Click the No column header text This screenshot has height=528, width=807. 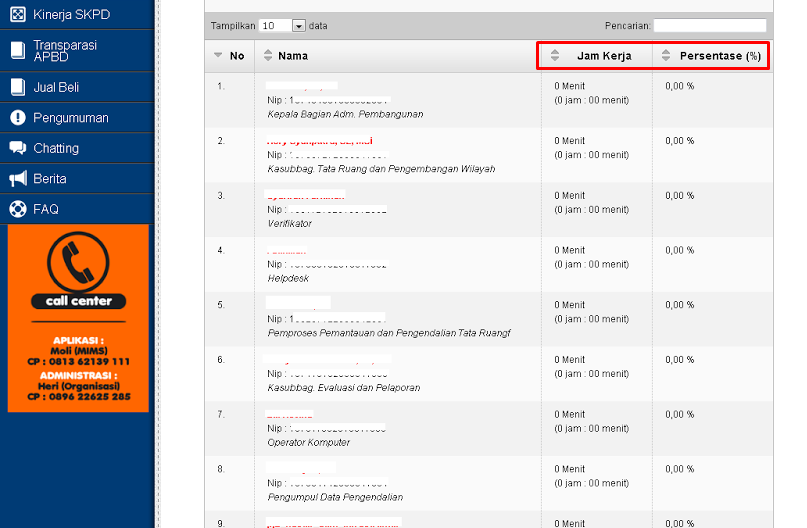pos(237,56)
